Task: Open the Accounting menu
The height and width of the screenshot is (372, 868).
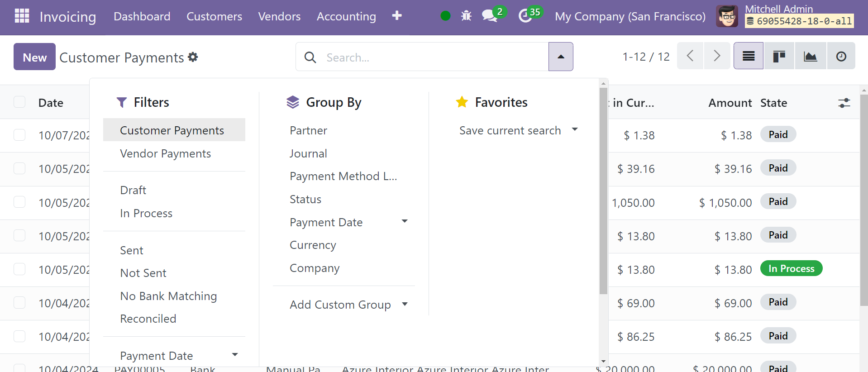Action: click(x=346, y=16)
